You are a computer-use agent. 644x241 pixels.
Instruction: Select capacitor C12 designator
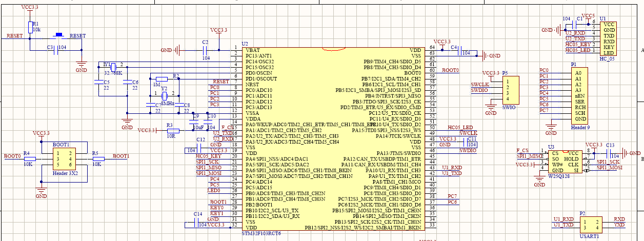click(201, 139)
